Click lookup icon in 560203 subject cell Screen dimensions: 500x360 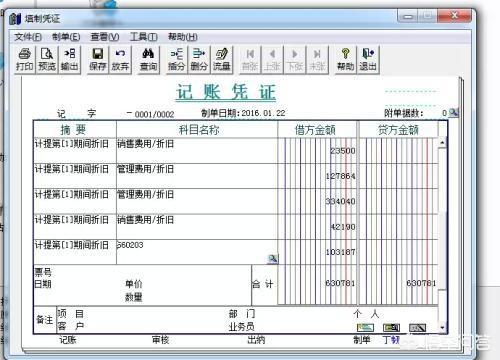pyautogui.click(x=273, y=259)
